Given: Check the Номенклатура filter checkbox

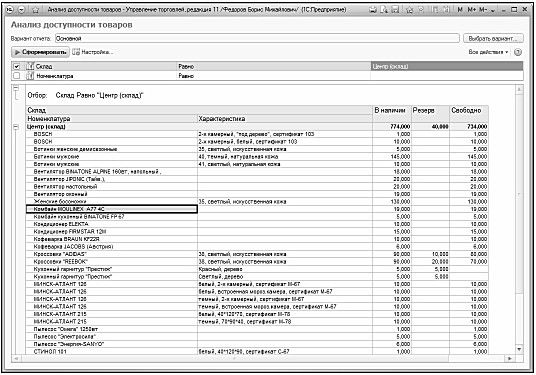Looking at the screenshot, I should pyautogui.click(x=16, y=76).
